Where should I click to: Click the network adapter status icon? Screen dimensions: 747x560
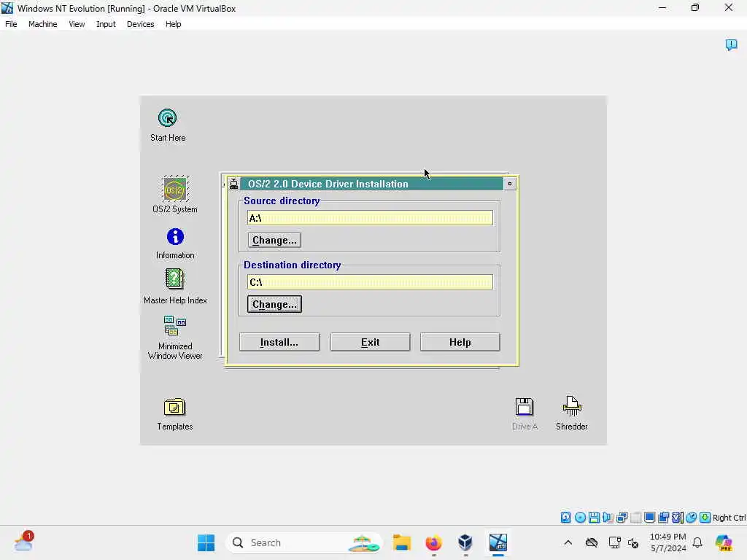pos(622,518)
